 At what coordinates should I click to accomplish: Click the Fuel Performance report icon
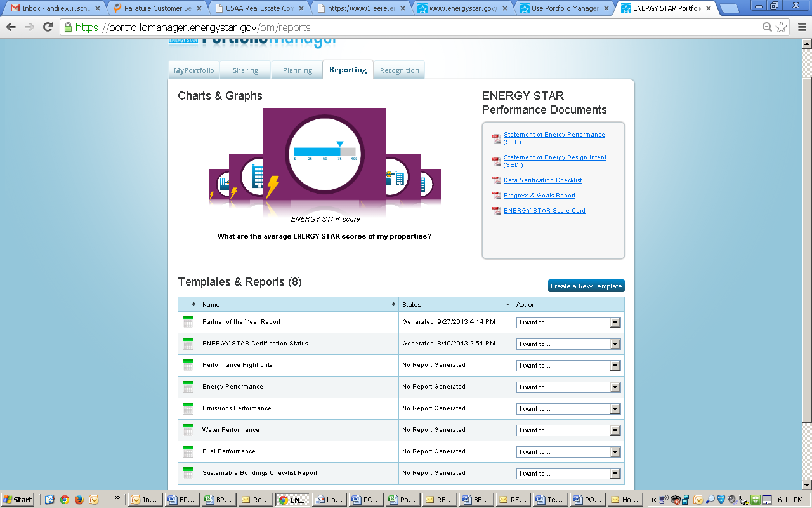pyautogui.click(x=188, y=451)
